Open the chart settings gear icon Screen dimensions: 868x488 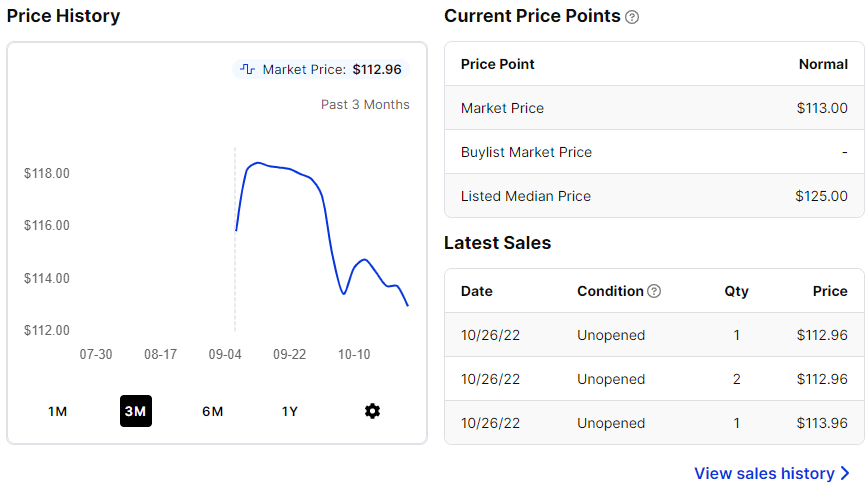point(372,411)
